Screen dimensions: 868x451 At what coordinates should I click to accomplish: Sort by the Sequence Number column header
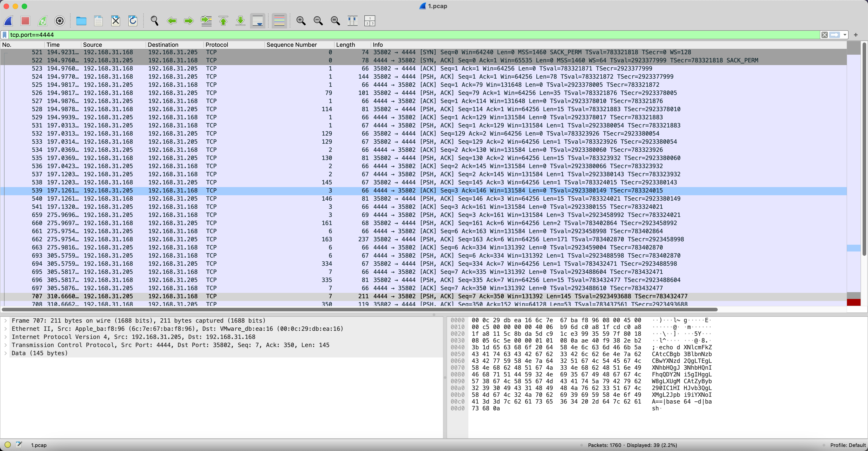[x=291, y=45]
